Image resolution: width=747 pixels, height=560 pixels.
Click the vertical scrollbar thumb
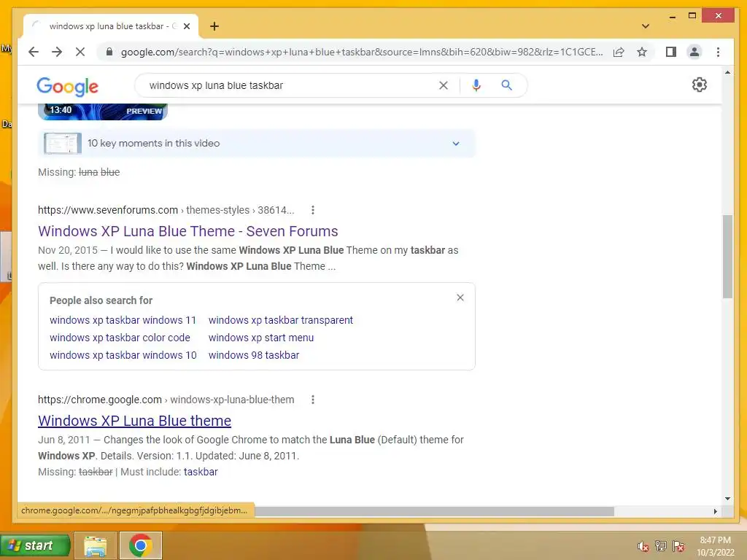[x=727, y=257]
